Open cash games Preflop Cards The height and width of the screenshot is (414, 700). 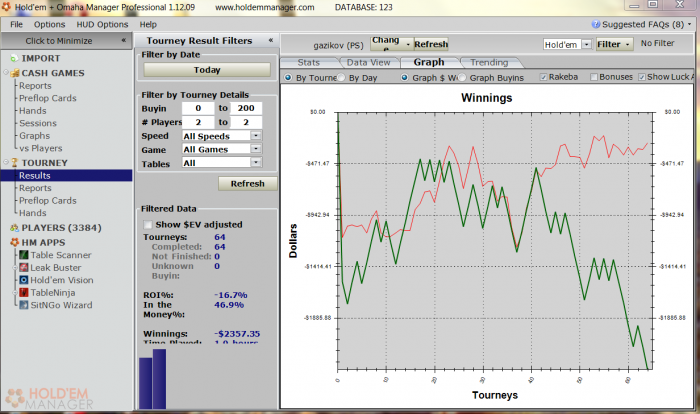coord(48,98)
